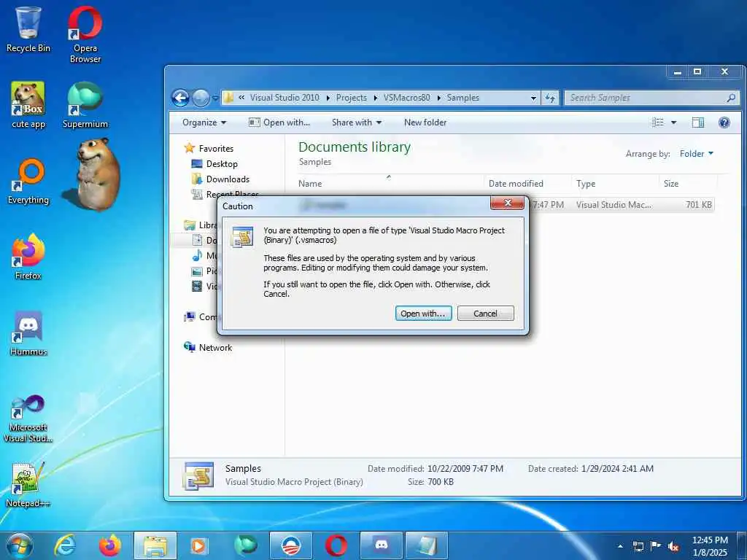The image size is (747, 560).
Task: Open Windows Media Player taskbar icon
Action: (x=199, y=545)
